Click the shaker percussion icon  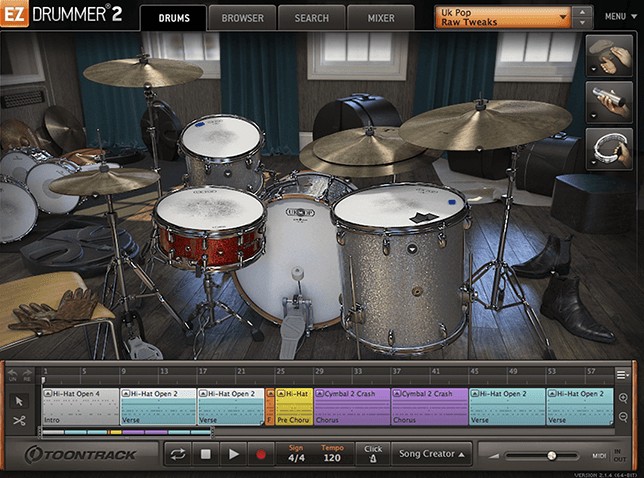point(609,102)
